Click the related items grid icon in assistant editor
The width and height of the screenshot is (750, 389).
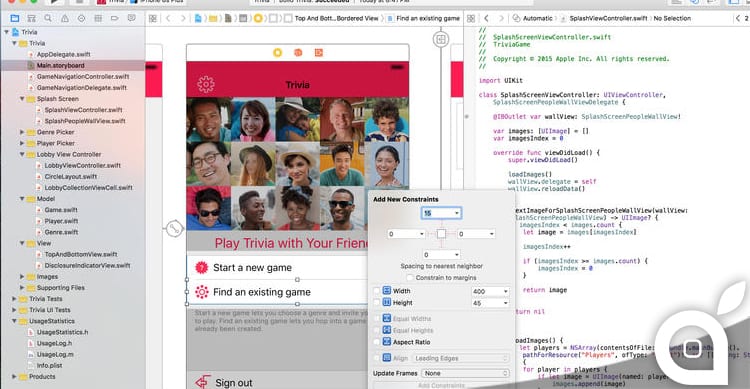coord(471,18)
